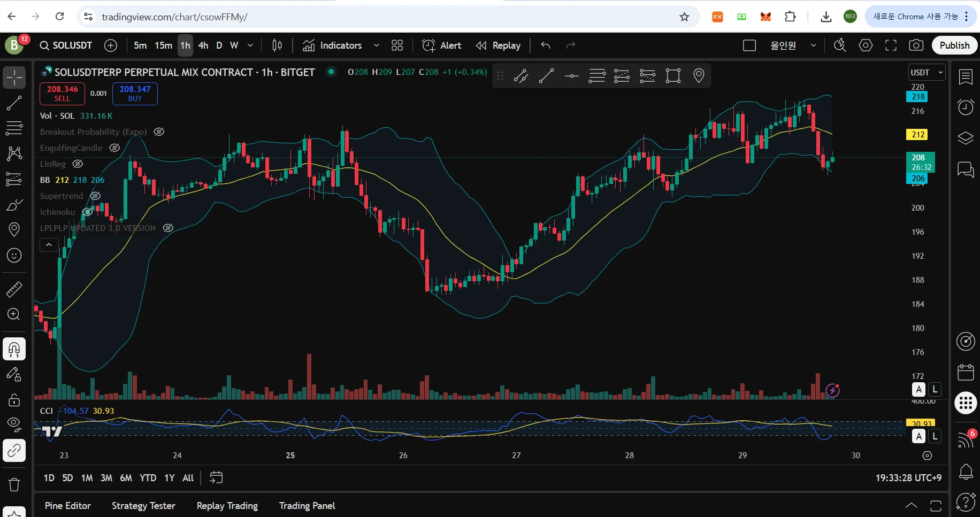Toggle visibility of the Supertrend indicator
This screenshot has height=517, width=980.
pyautogui.click(x=95, y=196)
